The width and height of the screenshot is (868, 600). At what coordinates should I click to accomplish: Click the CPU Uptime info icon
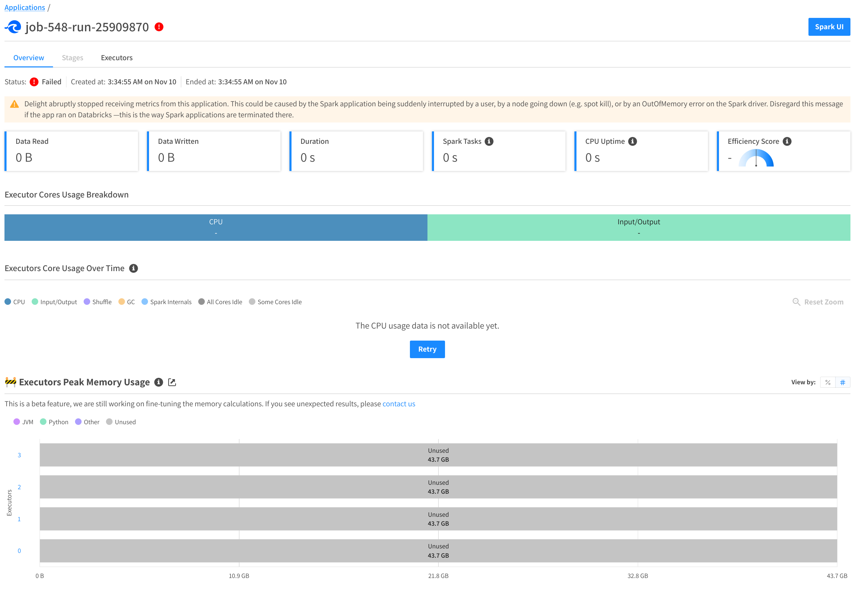(633, 141)
